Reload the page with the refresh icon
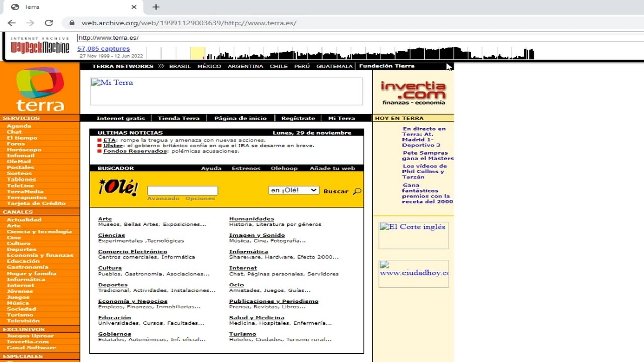 tap(49, 23)
